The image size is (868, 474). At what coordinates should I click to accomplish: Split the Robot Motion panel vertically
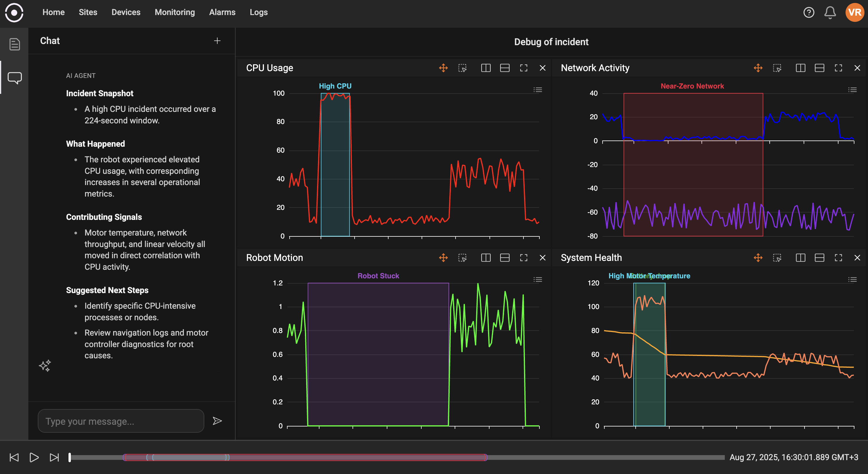(486, 258)
